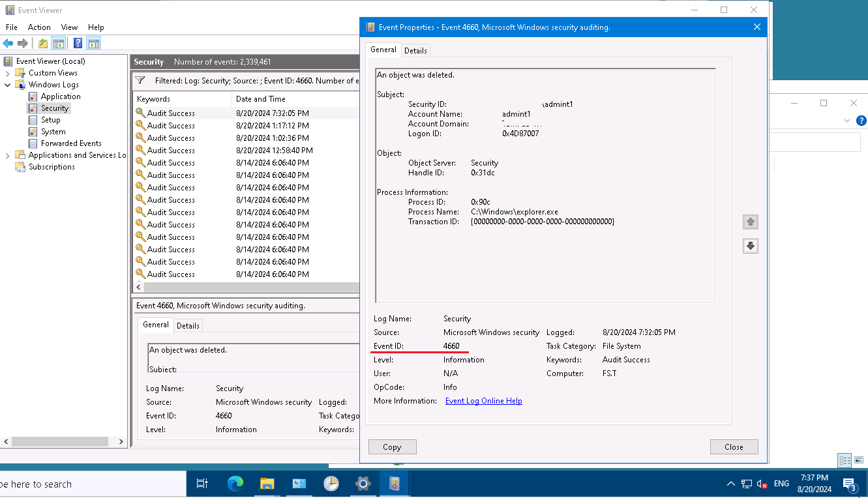Expand Applications and Services Logs arrow

(x=8, y=155)
